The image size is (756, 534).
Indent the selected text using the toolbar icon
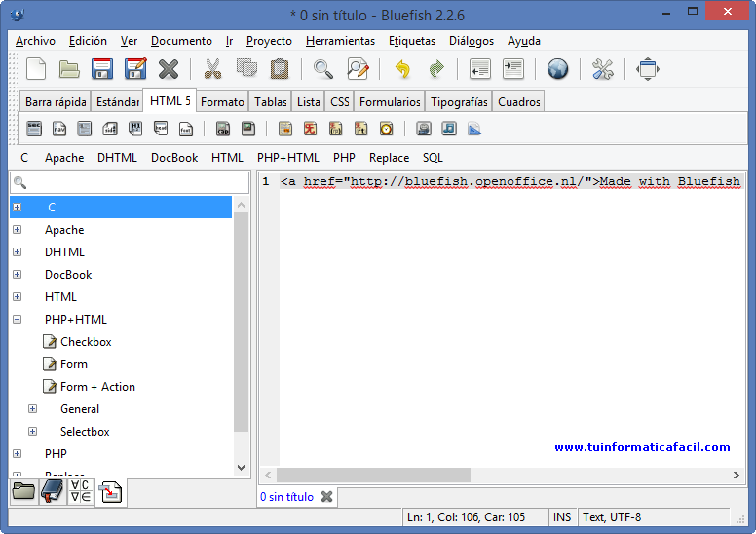tap(513, 69)
